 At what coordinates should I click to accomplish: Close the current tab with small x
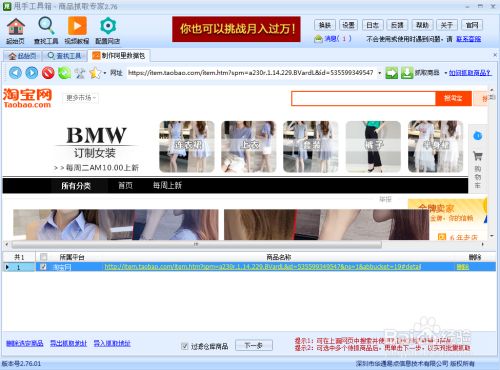pyautogui.click(x=495, y=55)
